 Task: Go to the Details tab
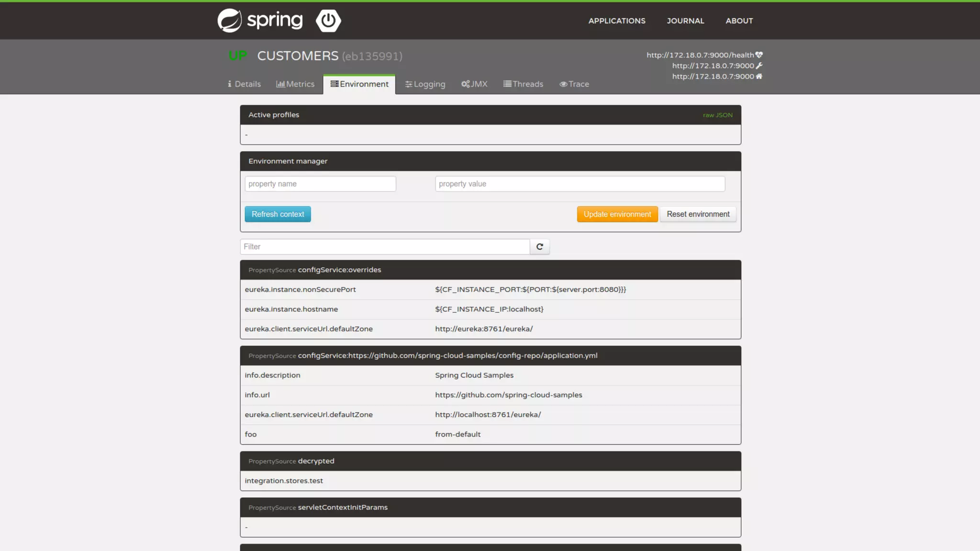[244, 84]
